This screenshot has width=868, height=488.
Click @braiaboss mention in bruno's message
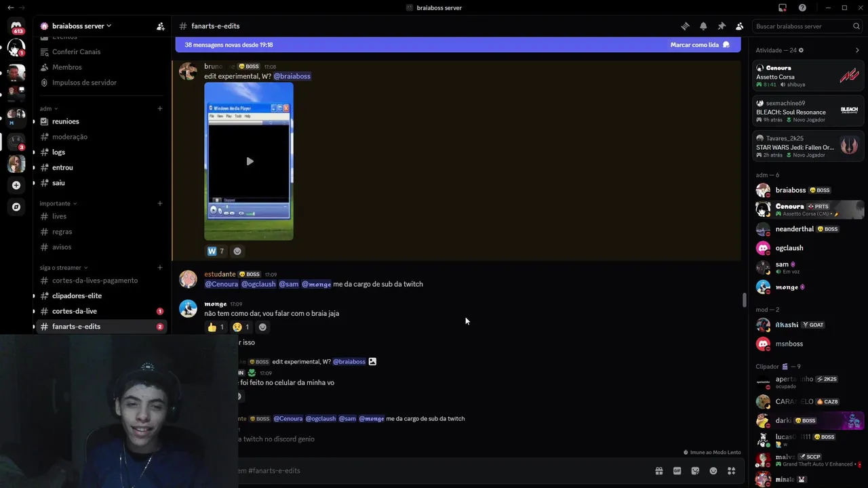(x=292, y=77)
